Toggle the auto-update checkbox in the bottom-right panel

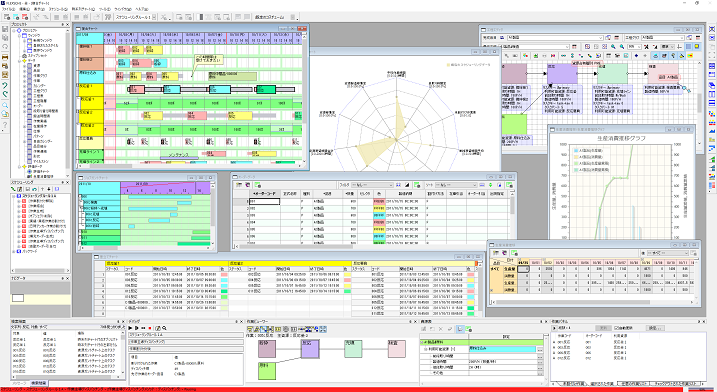point(616,328)
